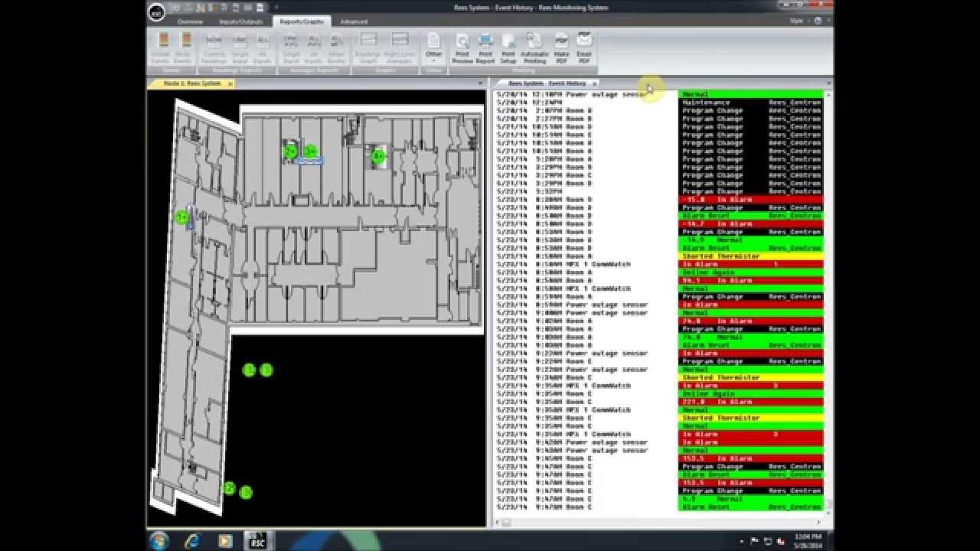Expand the Other reports dropdown
980x551 pixels.
coord(434,47)
